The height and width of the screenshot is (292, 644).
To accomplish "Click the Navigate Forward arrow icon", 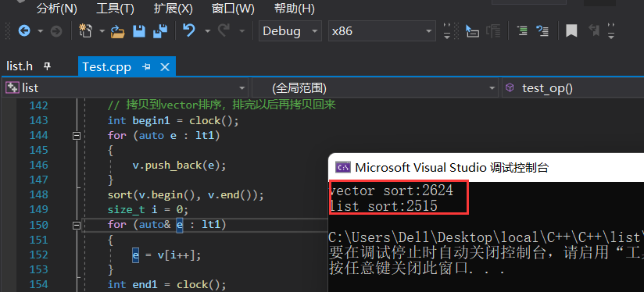I will pyautogui.click(x=55, y=30).
